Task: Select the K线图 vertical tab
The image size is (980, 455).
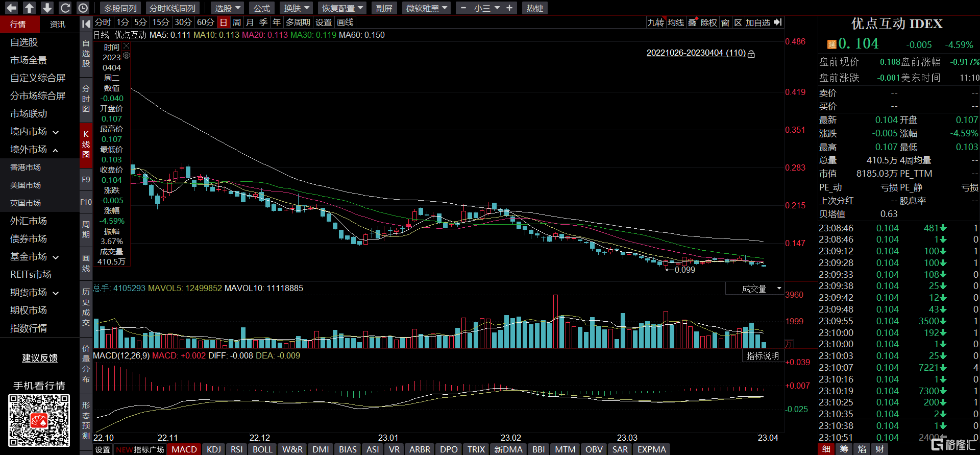Action: coord(86,145)
